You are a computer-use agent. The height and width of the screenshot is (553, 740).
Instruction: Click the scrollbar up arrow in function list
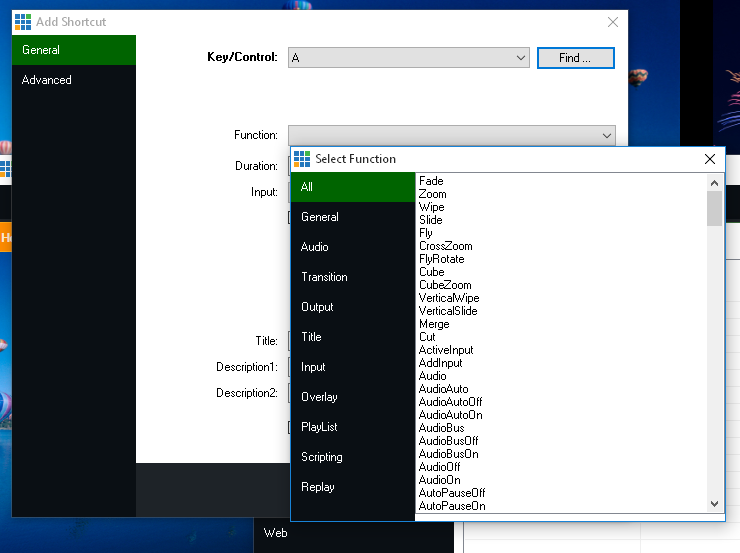714,182
